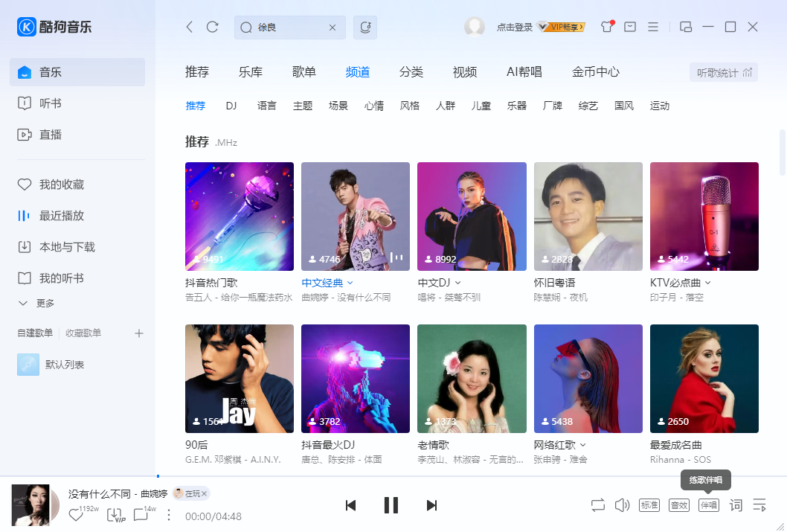Expand the 网络红歌 dropdown arrow

click(582, 445)
